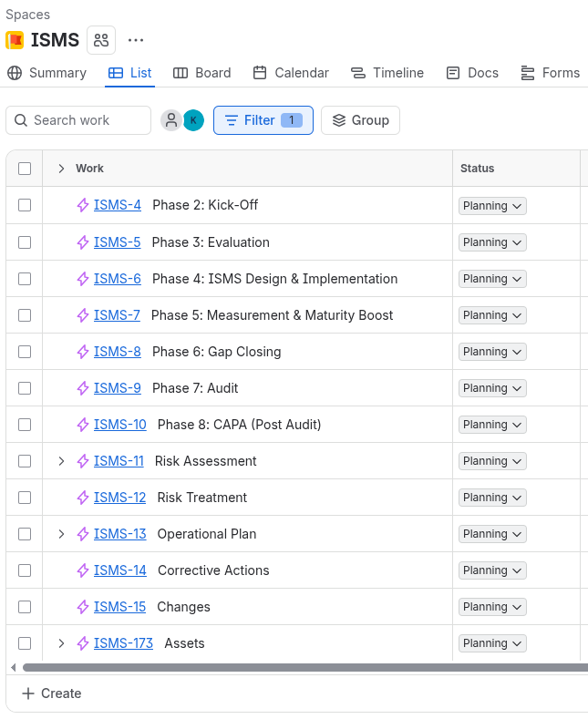
Task: Expand the Risk Assessment row
Action: [x=61, y=461]
